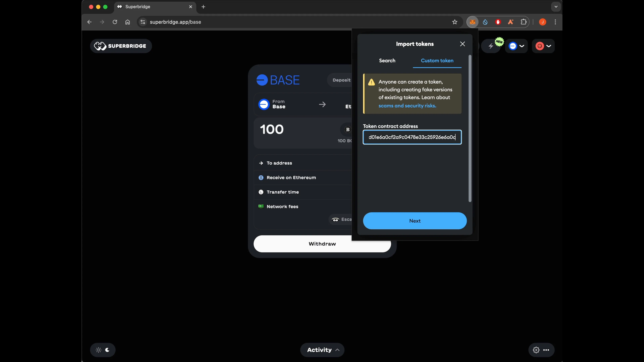Open the settings gear icon
644x362 pixels.
[536, 350]
